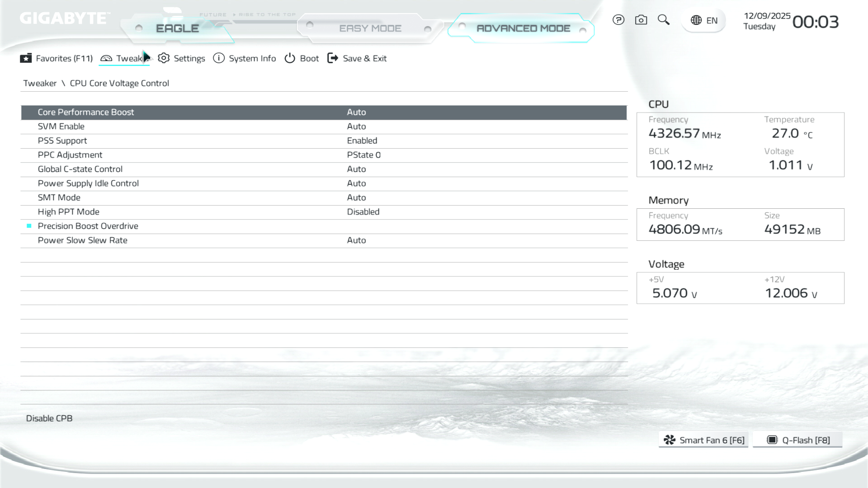868x488 pixels.
Task: Select the Tweaker tab
Action: [124, 58]
